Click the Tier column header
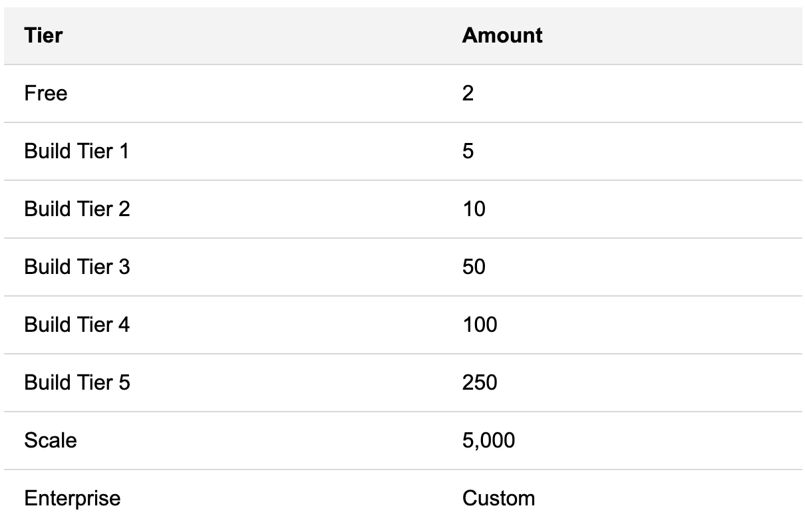This screenshot has height=532, width=805. point(44,35)
